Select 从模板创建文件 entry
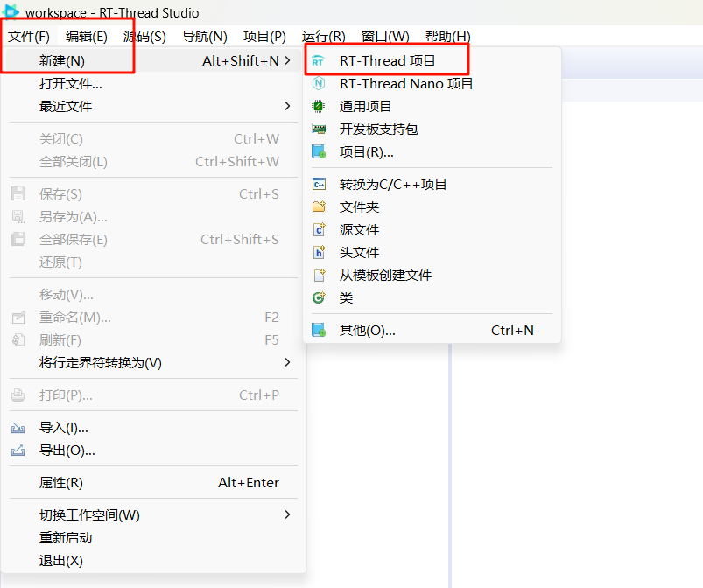This screenshot has height=588, width=703. [x=432, y=275]
